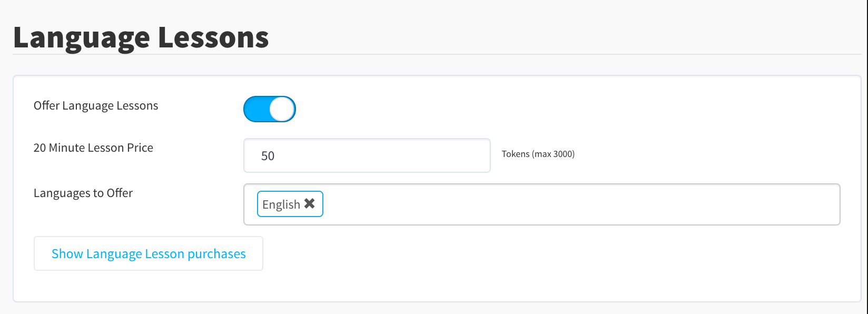
Task: Click the "Language Lessons" page heading
Action: 141,37
